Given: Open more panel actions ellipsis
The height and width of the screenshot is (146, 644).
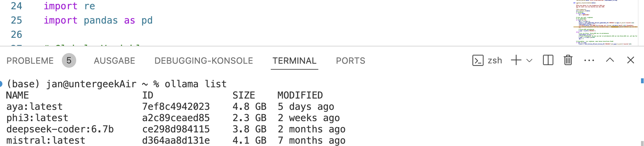Looking at the screenshot, I should pyautogui.click(x=589, y=60).
